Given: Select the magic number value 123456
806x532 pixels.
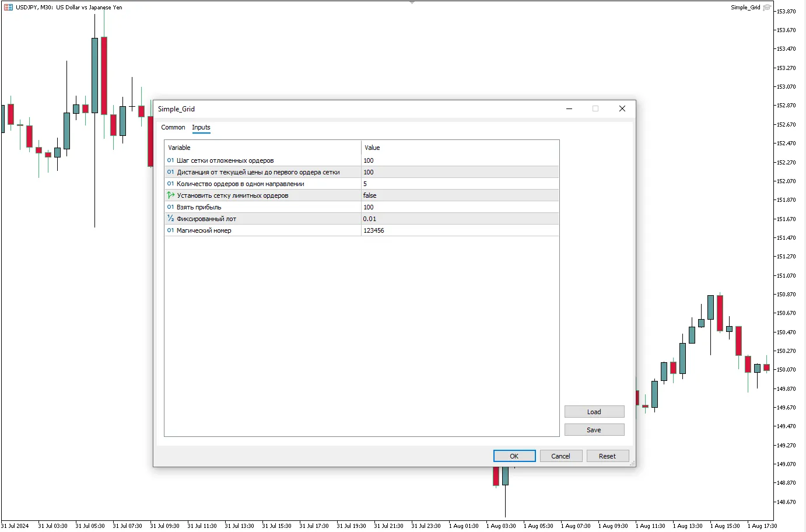Looking at the screenshot, I should (x=374, y=230).
